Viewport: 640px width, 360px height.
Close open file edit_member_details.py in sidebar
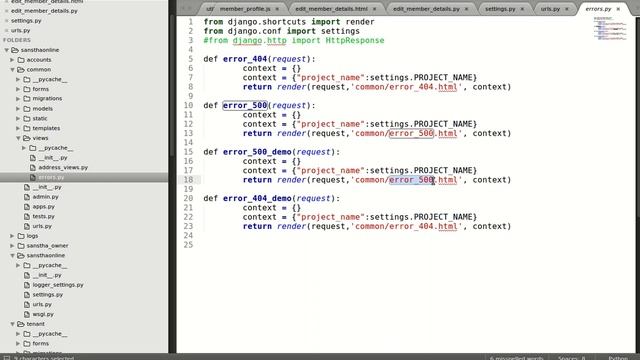click(x=6, y=11)
